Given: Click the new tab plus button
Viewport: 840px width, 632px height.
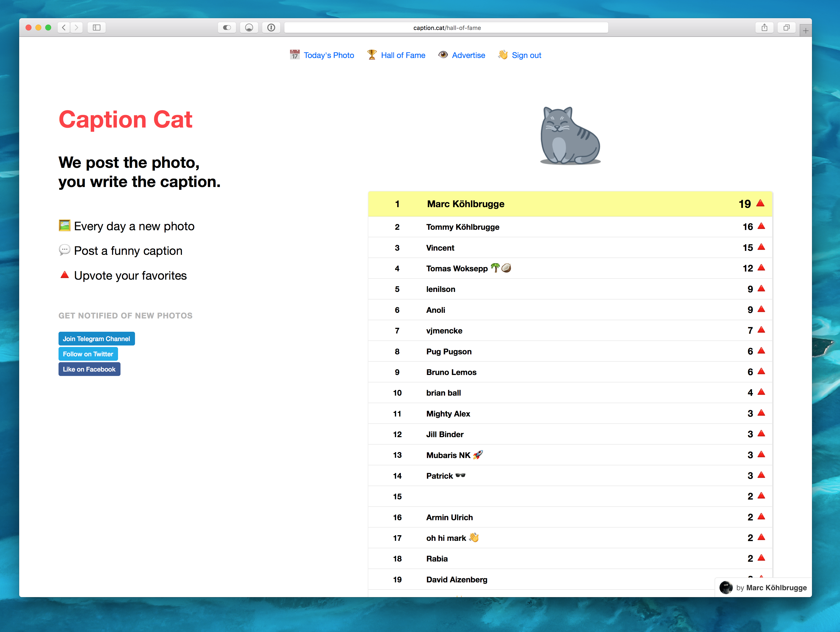Looking at the screenshot, I should click(x=805, y=31).
